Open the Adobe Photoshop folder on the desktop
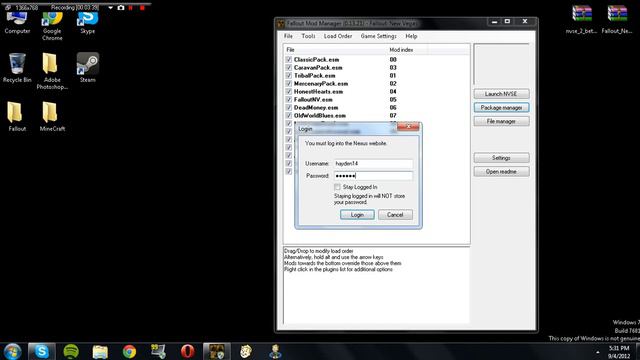Image resolution: width=640 pixels, height=360 pixels. pyautogui.click(x=52, y=71)
